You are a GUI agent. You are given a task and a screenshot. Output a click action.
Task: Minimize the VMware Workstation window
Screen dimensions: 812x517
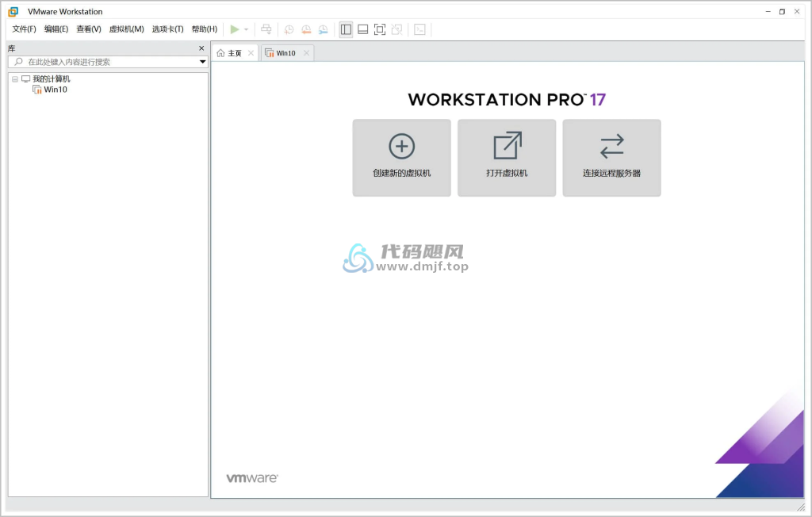[768, 11]
